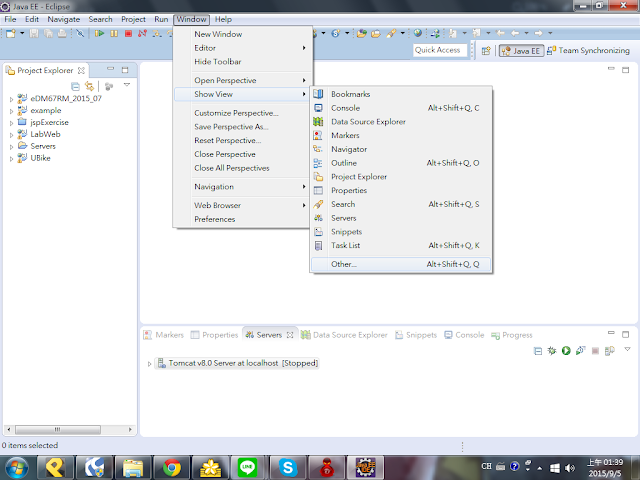Choose Other... in Show View submenu
This screenshot has width=640, height=480.
[401, 264]
